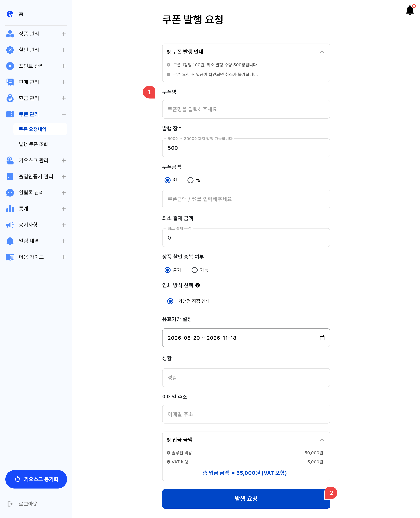Open the calendar icon in 유효기간 field
420x518 pixels.
tap(322, 338)
